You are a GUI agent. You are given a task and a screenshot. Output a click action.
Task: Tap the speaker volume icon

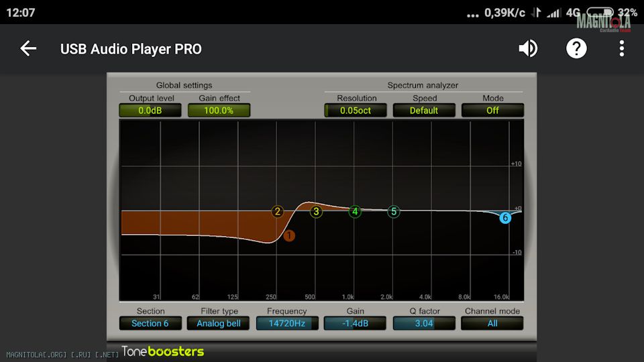528,48
